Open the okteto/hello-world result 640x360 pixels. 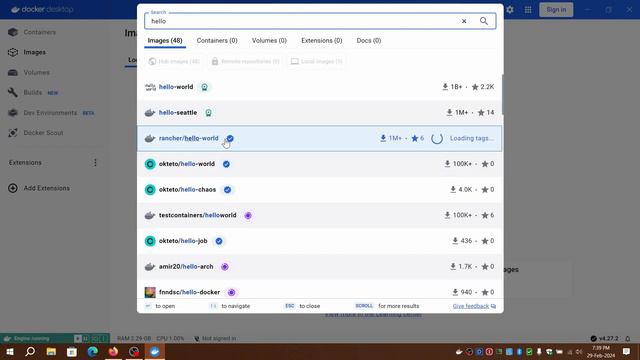tap(320, 164)
